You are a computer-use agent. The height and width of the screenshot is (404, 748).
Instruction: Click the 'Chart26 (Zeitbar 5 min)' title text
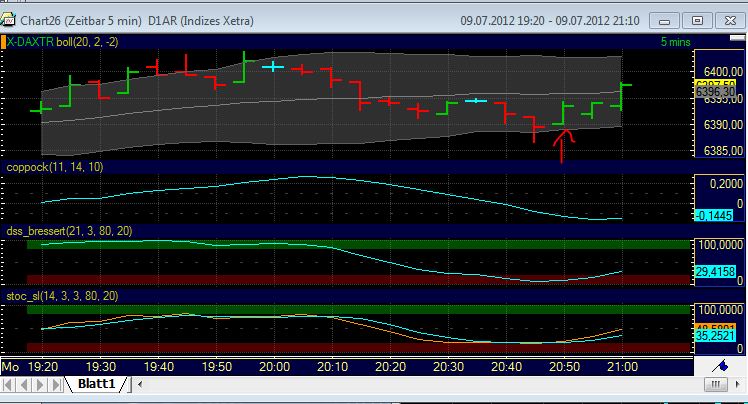coord(81,21)
